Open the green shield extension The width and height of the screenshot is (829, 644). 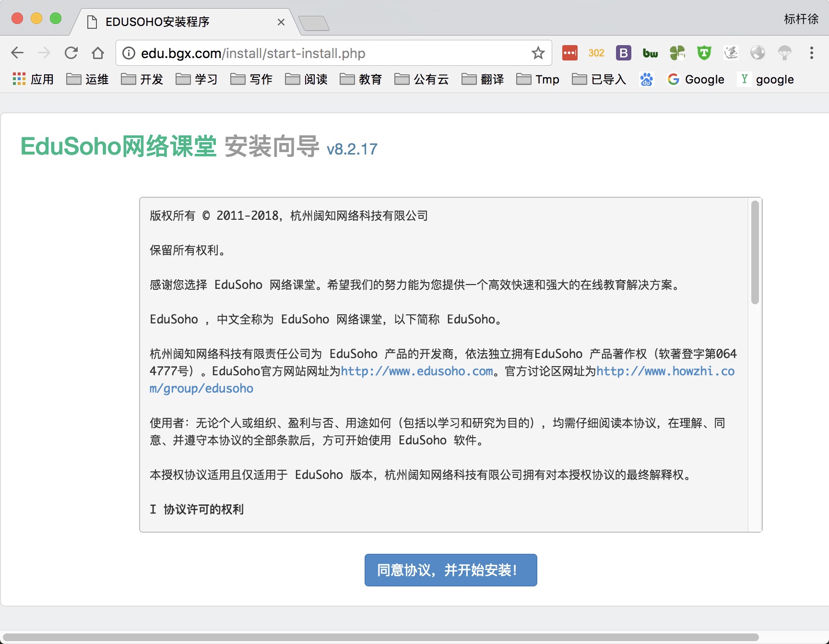coord(704,53)
